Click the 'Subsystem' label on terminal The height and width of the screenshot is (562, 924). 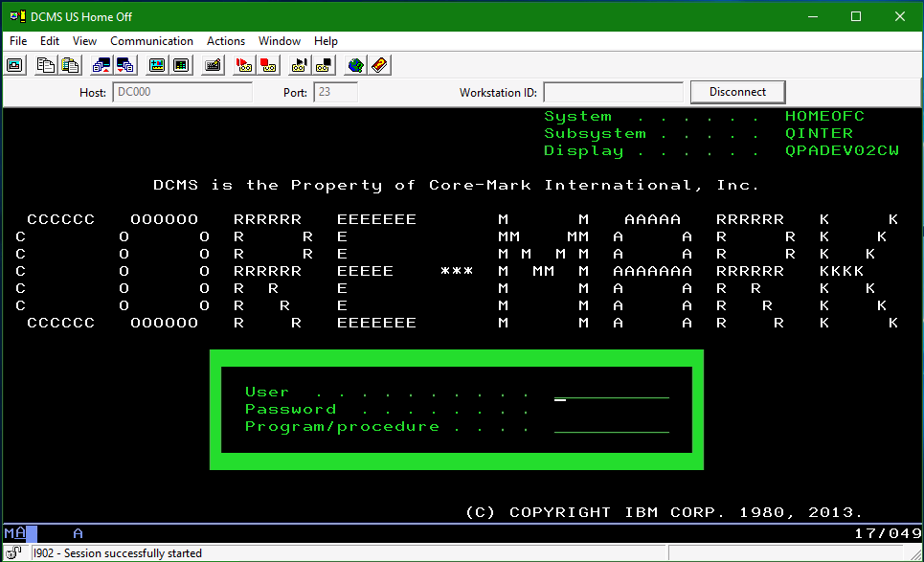tap(595, 134)
